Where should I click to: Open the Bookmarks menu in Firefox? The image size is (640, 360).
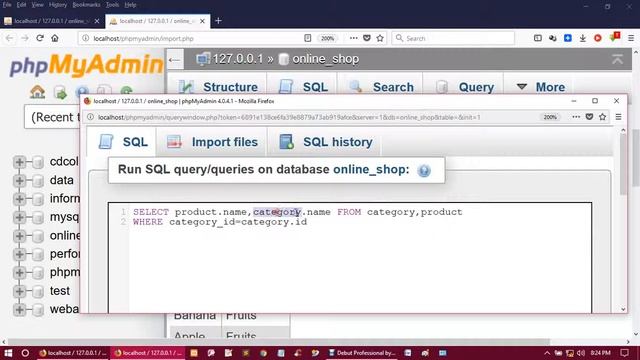pyautogui.click(x=86, y=5)
